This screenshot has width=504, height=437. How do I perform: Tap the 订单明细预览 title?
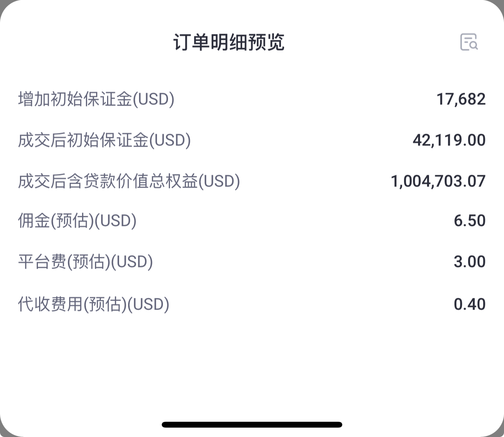tap(229, 42)
